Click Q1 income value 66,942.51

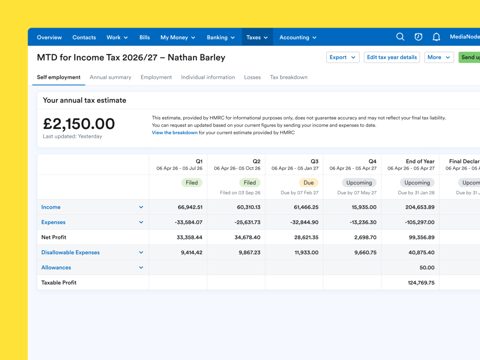pyautogui.click(x=190, y=207)
